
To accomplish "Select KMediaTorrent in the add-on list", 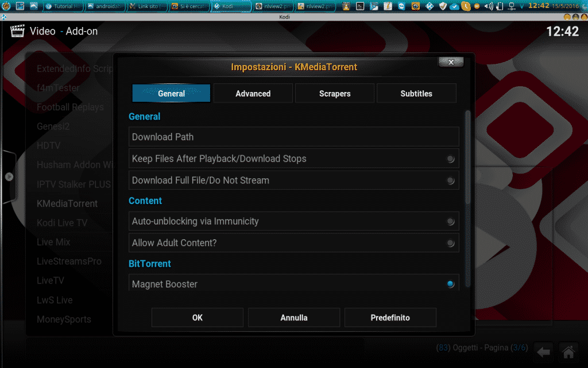I will (67, 203).
